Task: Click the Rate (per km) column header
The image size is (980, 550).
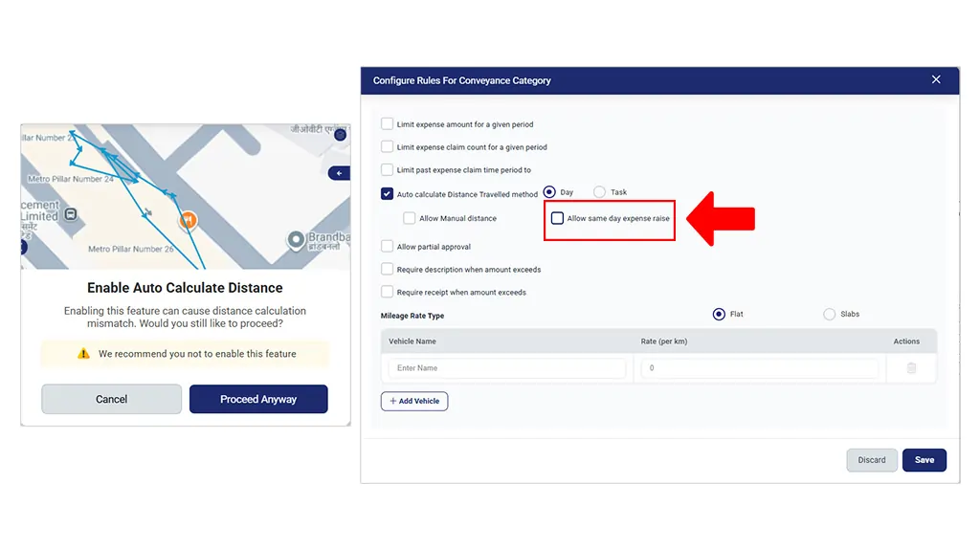Action: tap(664, 341)
